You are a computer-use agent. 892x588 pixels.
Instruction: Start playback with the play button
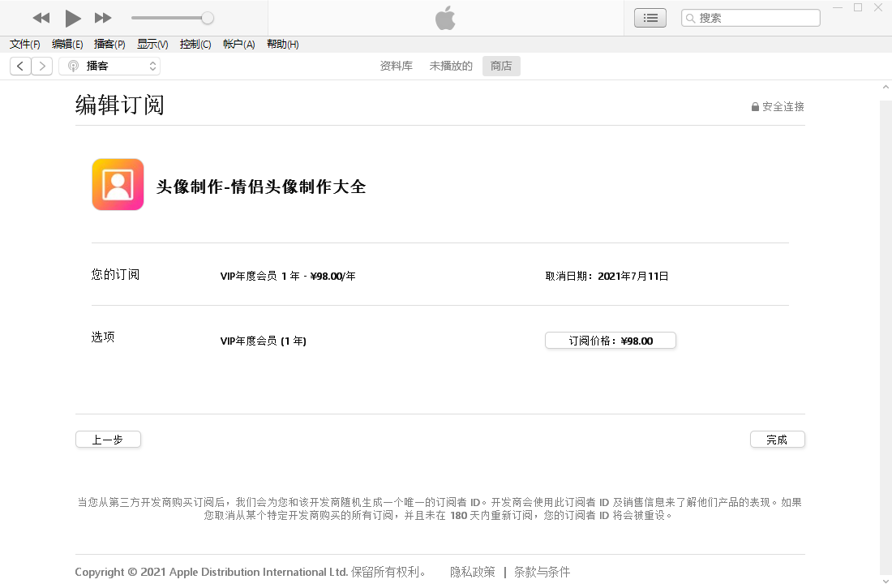[x=72, y=18]
